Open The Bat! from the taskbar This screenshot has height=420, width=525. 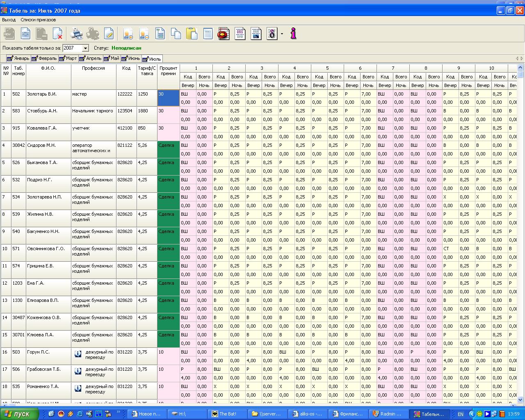tap(226, 414)
